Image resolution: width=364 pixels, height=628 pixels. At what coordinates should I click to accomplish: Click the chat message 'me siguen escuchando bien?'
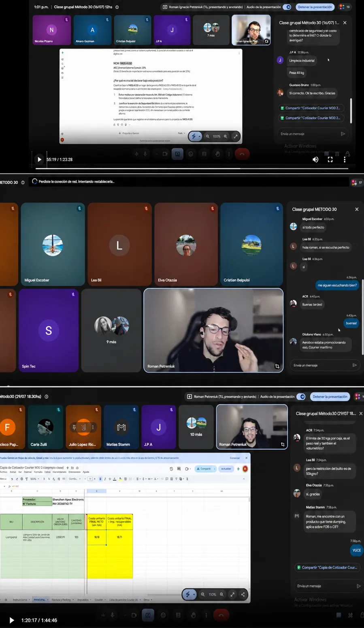coord(337,285)
